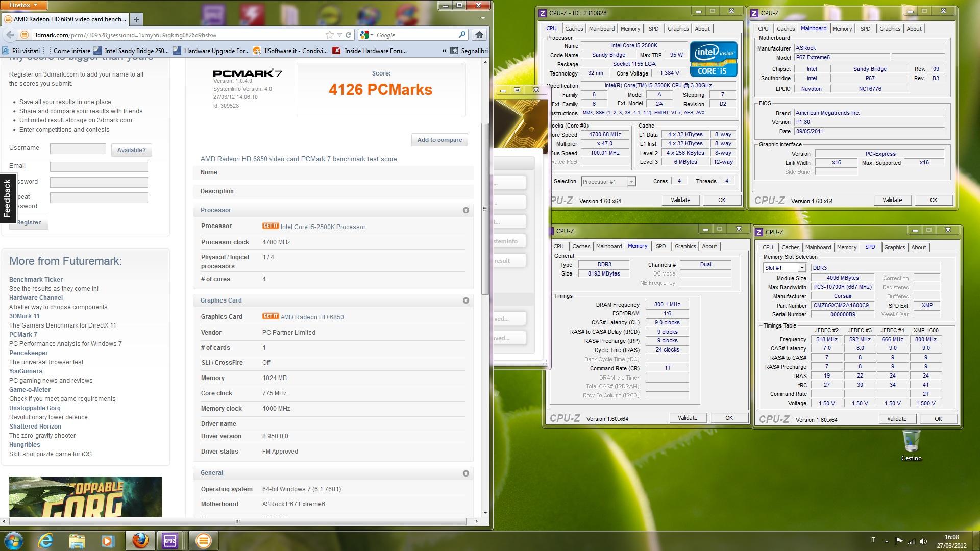Open the Peacekeeper link

pyautogui.click(x=29, y=353)
